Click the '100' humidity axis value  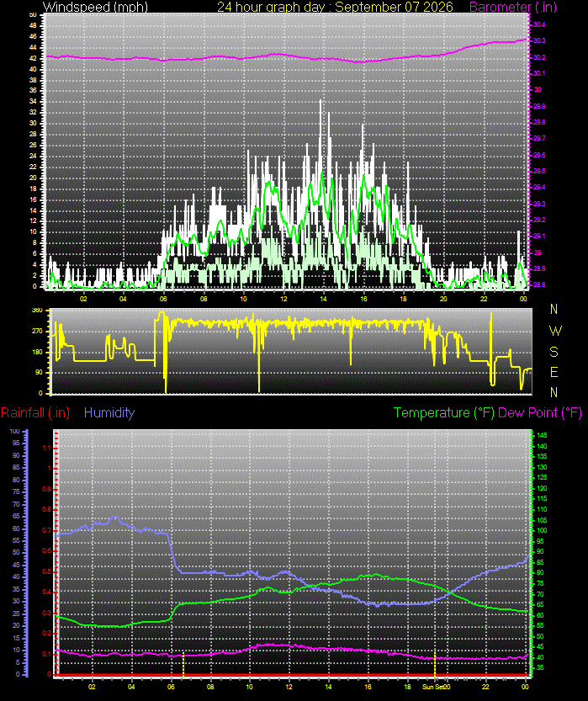point(14,432)
